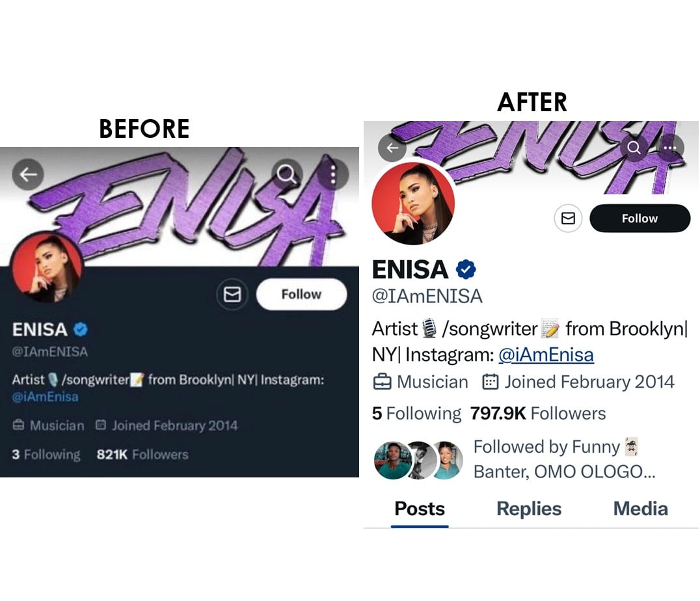The image size is (700, 601).
Task: Switch to the Replies tab
Action: pos(529,509)
